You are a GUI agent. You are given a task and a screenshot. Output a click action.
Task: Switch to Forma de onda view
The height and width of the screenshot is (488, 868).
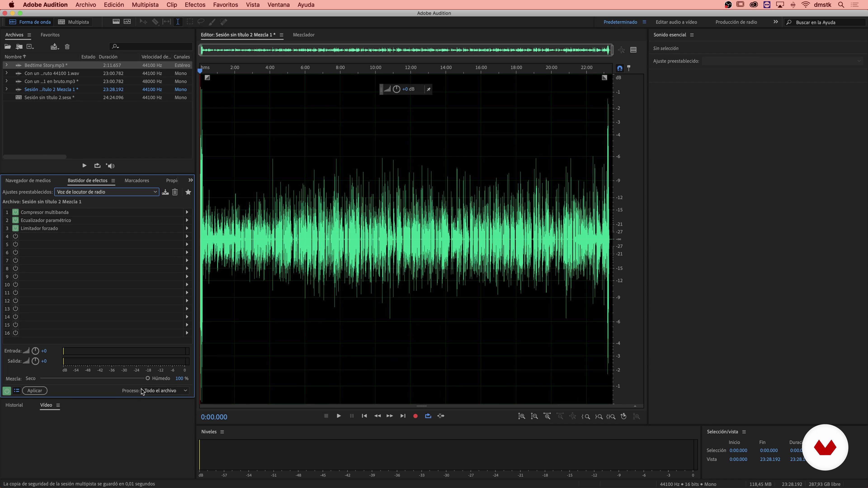(30, 22)
